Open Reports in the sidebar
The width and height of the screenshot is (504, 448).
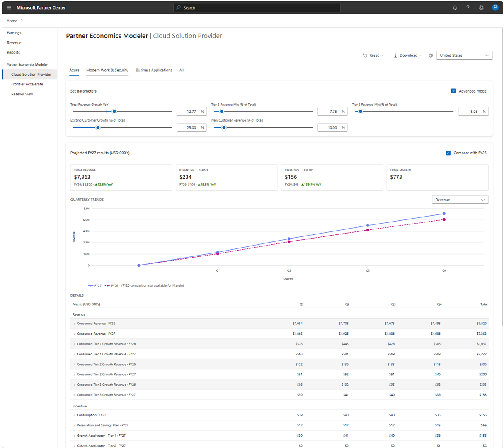point(13,52)
